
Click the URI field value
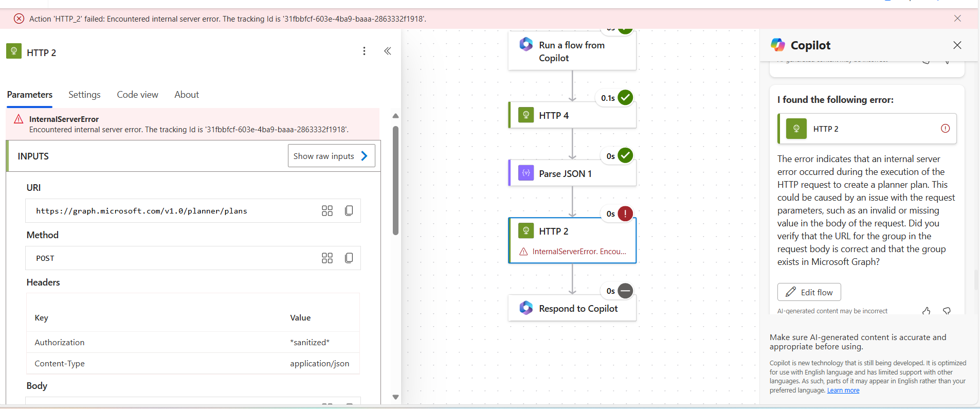(141, 211)
